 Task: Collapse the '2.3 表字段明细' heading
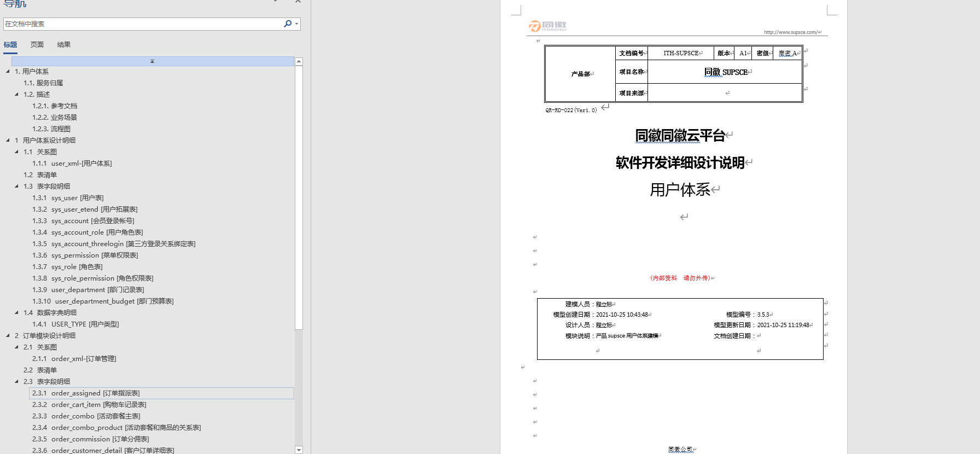click(16, 381)
